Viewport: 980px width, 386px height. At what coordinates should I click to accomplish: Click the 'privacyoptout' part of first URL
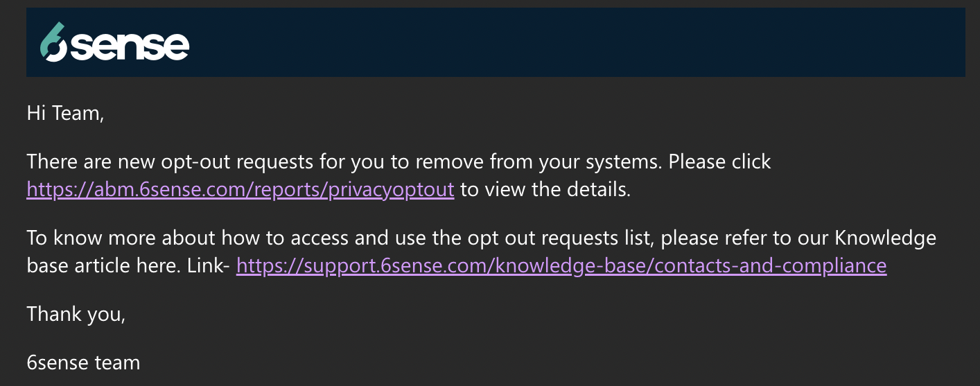coord(399,190)
